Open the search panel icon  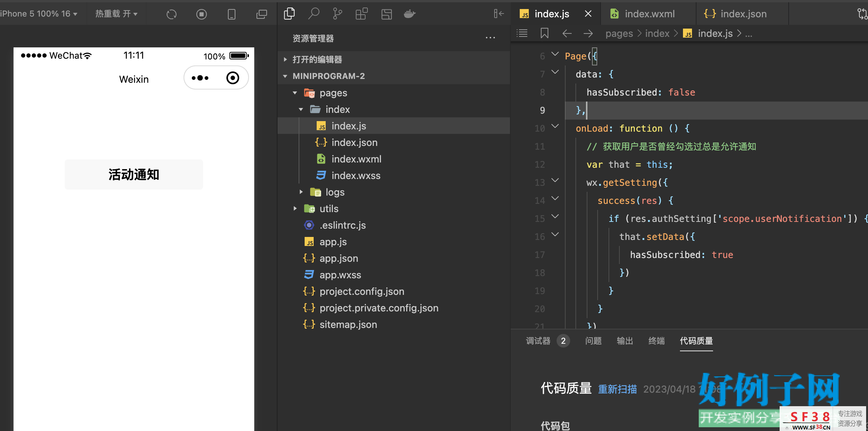pyautogui.click(x=313, y=14)
